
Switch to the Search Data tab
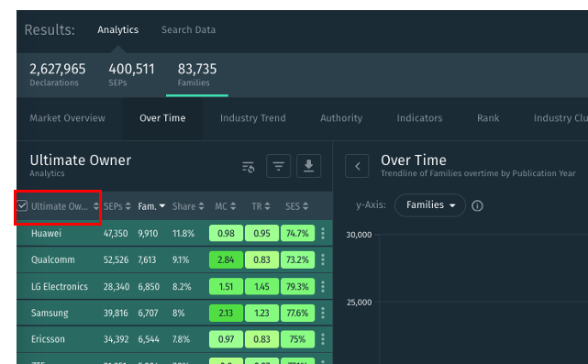[x=188, y=29]
